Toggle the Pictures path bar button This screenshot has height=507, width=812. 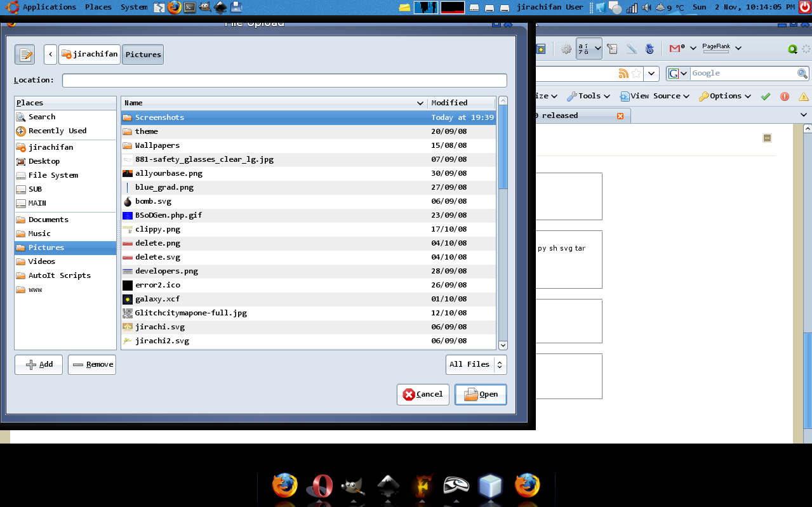(143, 55)
